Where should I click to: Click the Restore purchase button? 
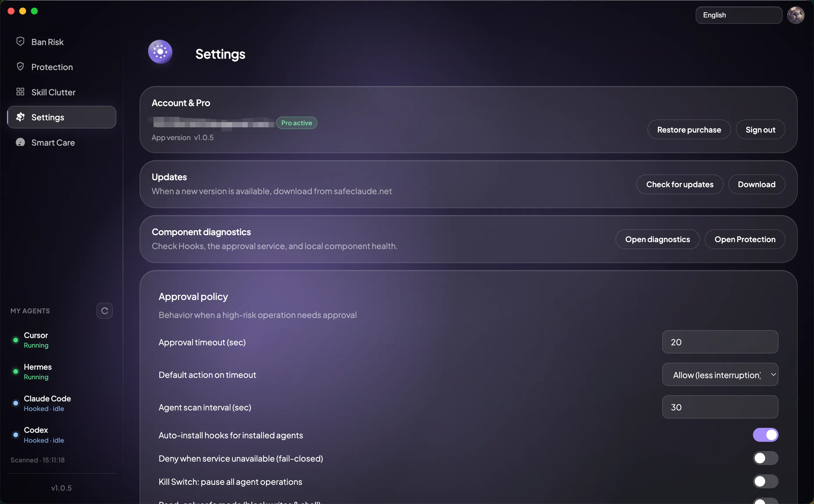pyautogui.click(x=689, y=130)
